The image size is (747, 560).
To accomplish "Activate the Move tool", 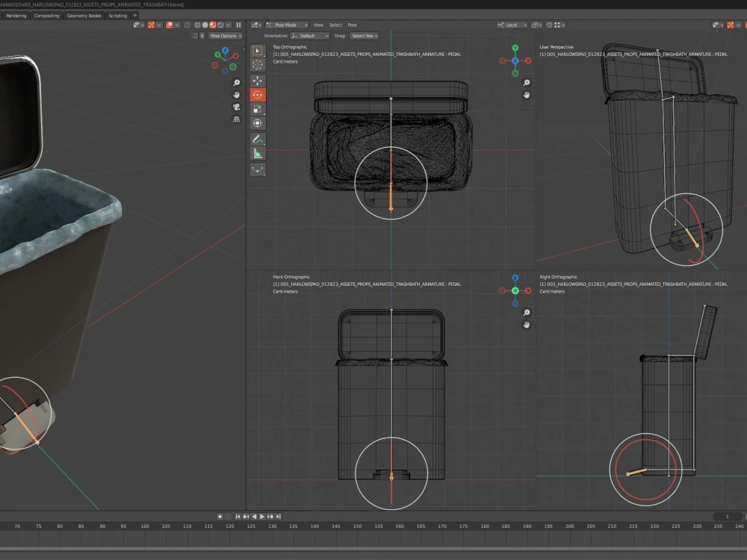I will tap(258, 81).
